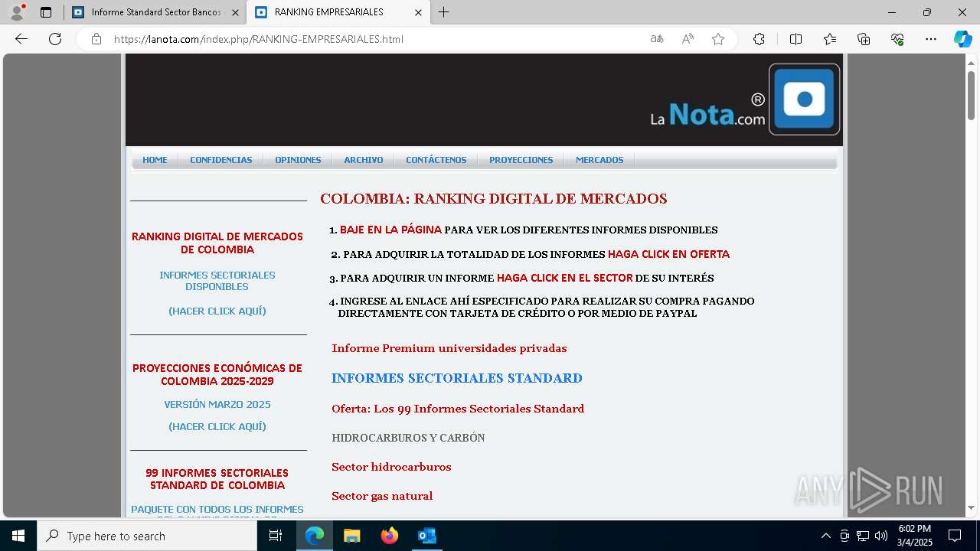Open the extensions puzzle icon
This screenshot has width=980, height=551.
tap(759, 39)
